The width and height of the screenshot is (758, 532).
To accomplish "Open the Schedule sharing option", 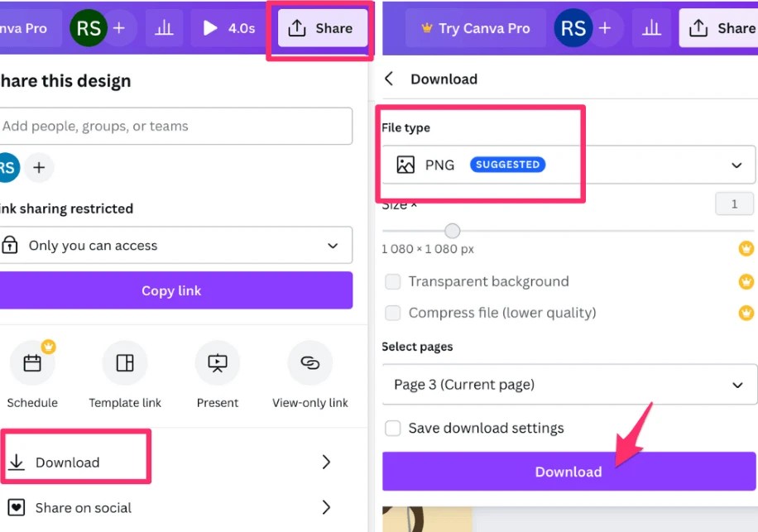I will (33, 362).
